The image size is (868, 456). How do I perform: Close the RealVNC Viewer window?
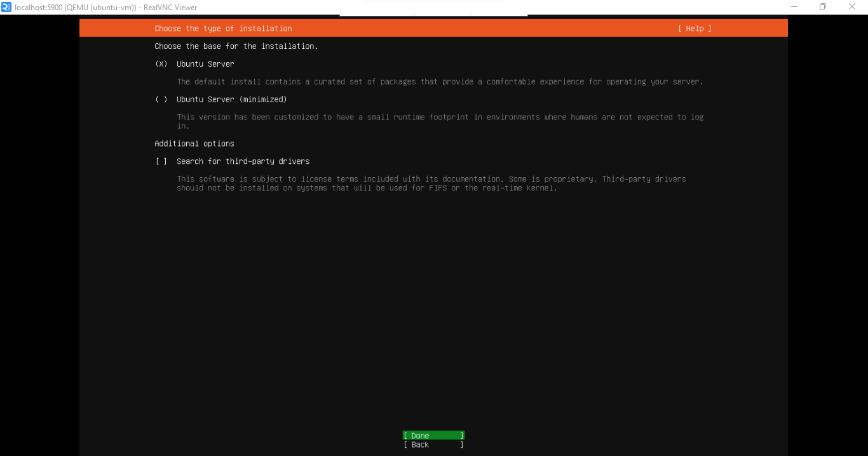coord(852,7)
